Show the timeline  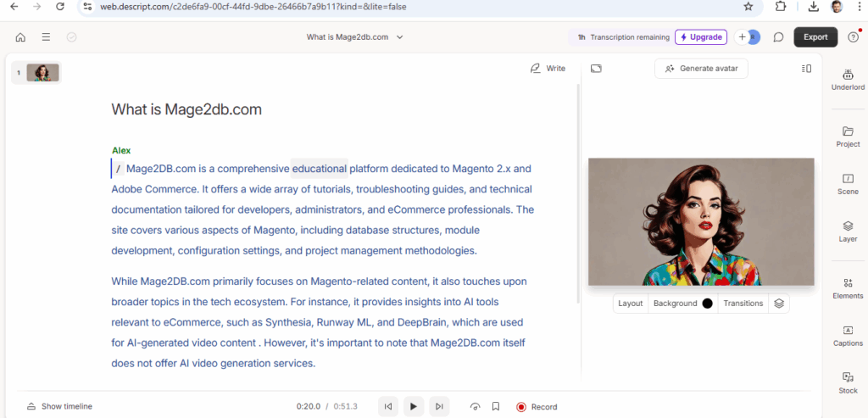coord(60,406)
